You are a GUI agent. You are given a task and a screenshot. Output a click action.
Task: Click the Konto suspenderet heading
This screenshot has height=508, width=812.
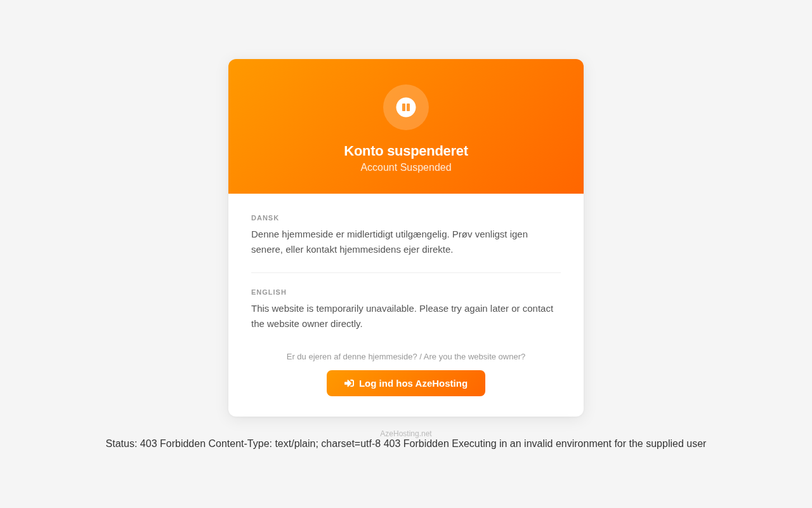pyautogui.click(x=406, y=151)
